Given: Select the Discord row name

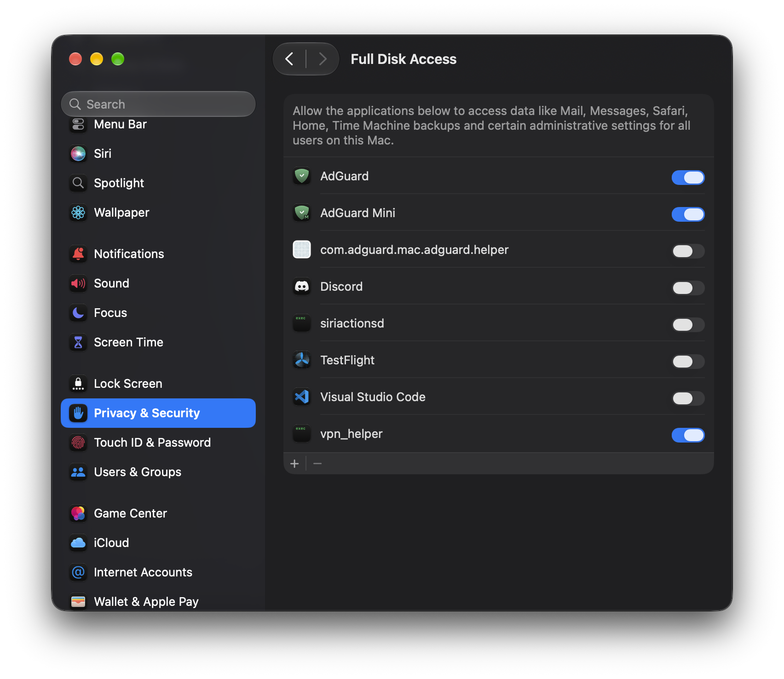Looking at the screenshot, I should [341, 287].
